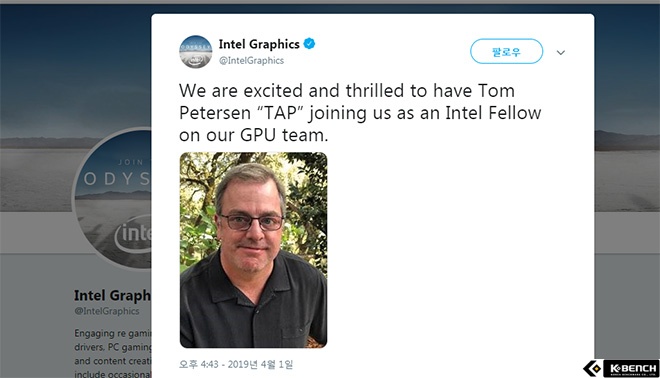Click the ODYS lettering on the large background avatar

pyautogui.click(x=117, y=179)
